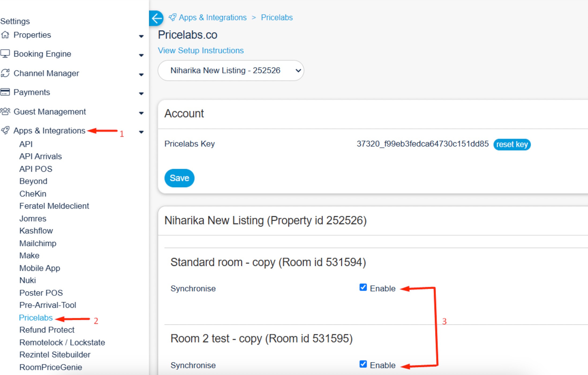Go to Apps & Integrations breadcrumb link

tap(213, 17)
